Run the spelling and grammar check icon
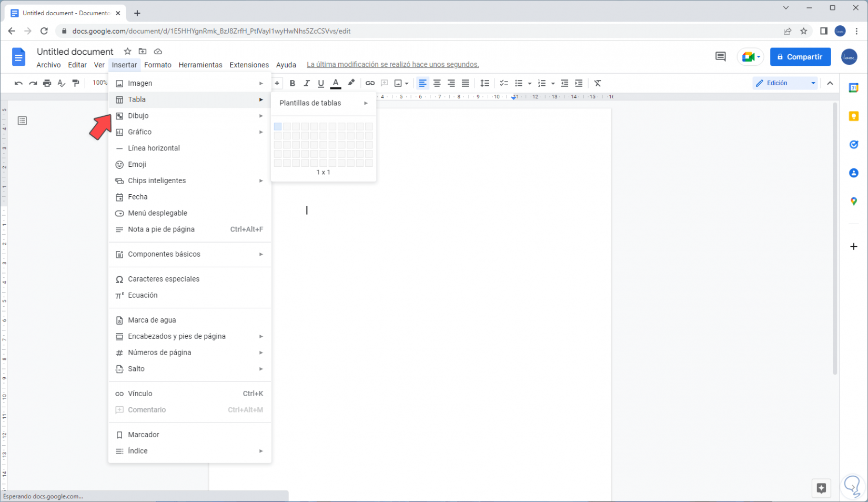868x502 pixels. [61, 83]
